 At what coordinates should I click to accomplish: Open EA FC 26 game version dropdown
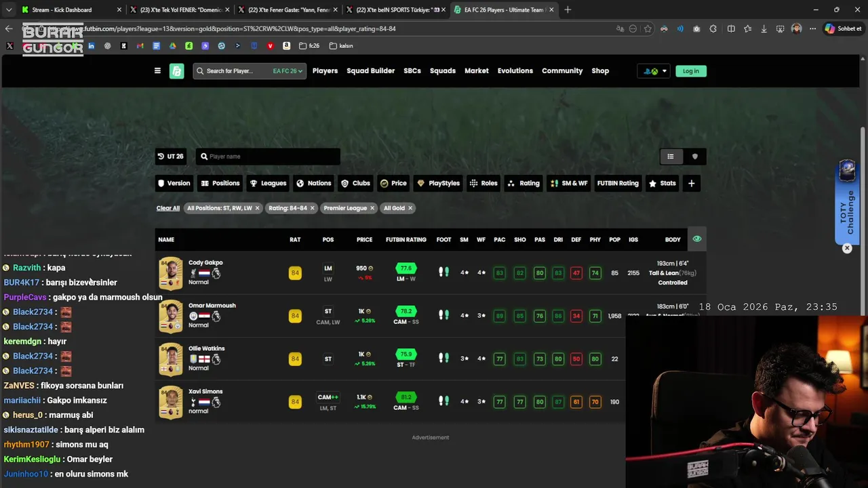pos(288,71)
